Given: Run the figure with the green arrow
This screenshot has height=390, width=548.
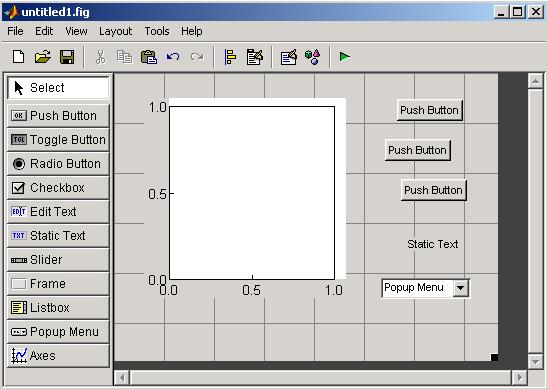Looking at the screenshot, I should [x=345, y=57].
